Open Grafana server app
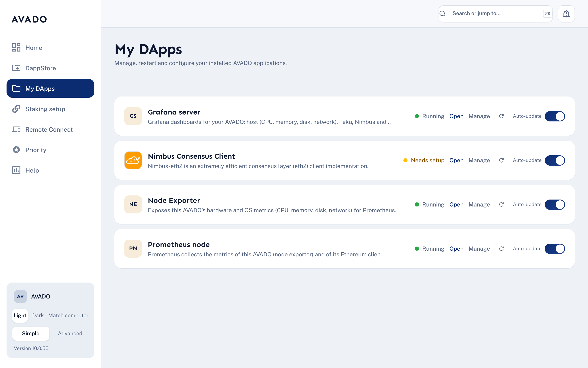Viewport: 588px width, 368px height. [456, 116]
